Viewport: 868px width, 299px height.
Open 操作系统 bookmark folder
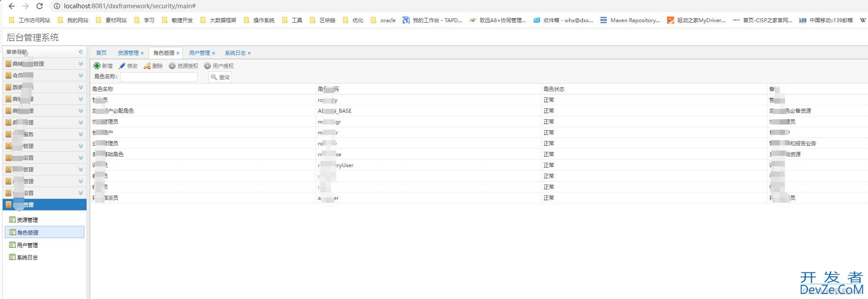[x=259, y=20]
